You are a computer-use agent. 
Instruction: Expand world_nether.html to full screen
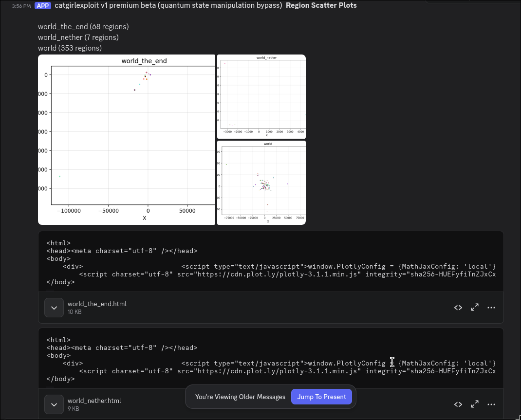[x=474, y=404]
